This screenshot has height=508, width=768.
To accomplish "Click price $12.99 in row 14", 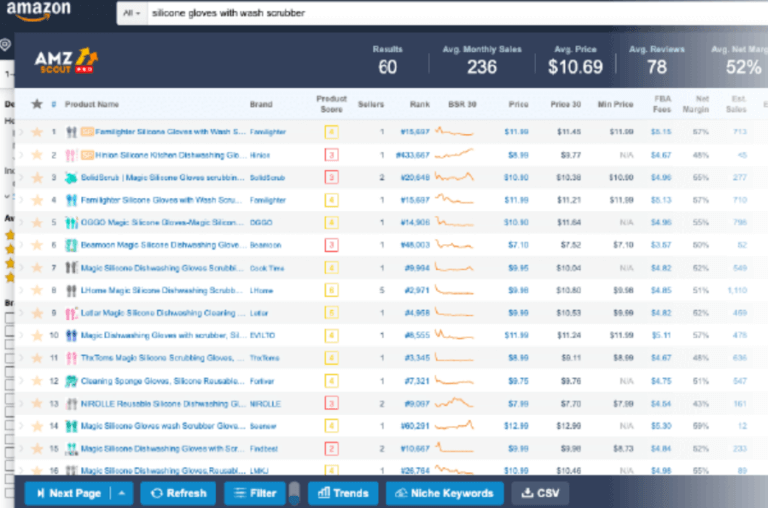I will [516, 426].
